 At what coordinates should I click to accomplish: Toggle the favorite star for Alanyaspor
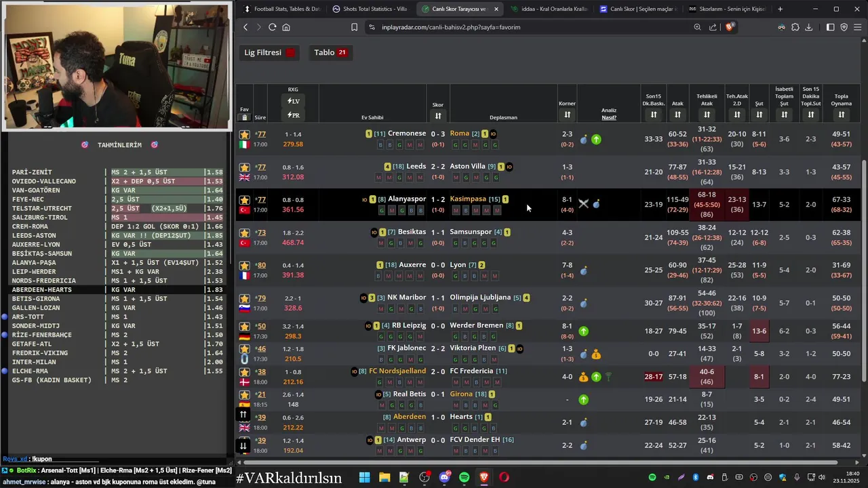click(245, 200)
